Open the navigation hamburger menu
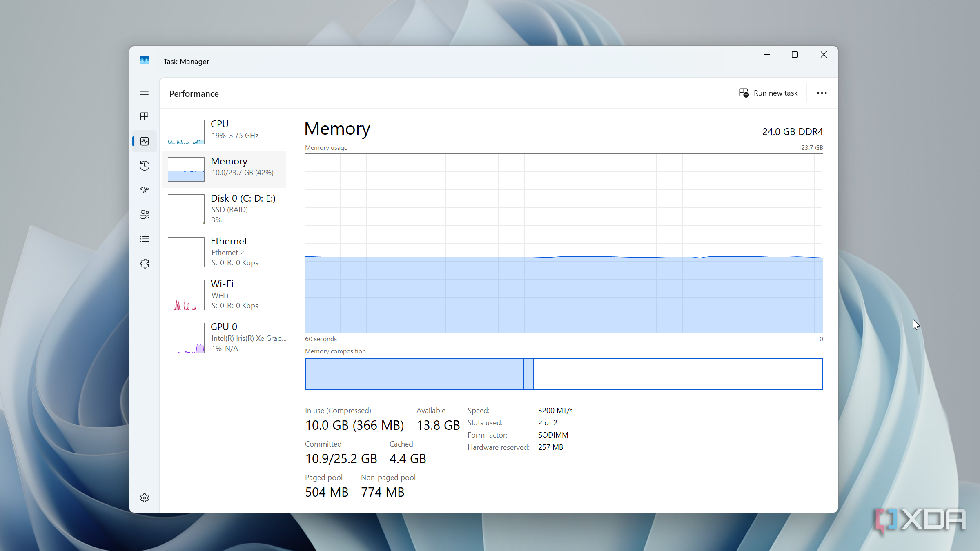Viewport: 980px width, 551px height. 144,92
